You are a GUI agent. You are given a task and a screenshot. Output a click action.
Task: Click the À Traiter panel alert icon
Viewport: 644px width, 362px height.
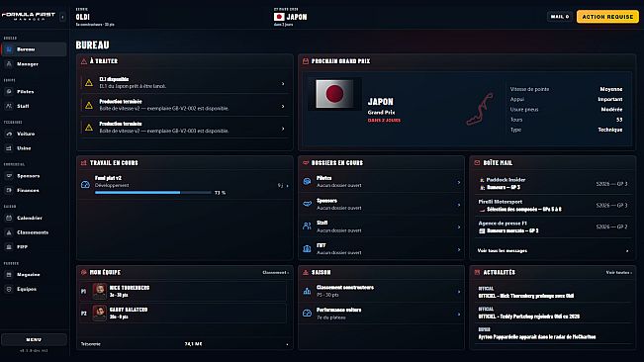[x=84, y=61]
